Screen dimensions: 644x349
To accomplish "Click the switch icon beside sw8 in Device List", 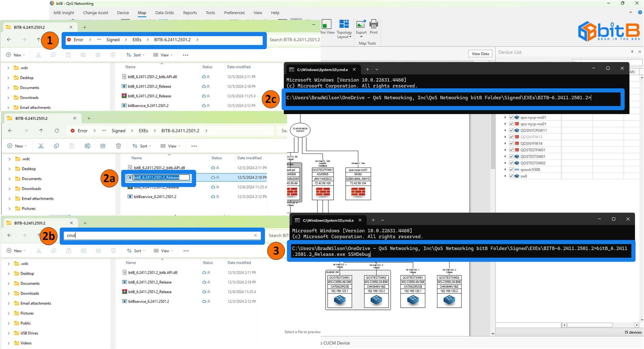I will pyautogui.click(x=517, y=176).
